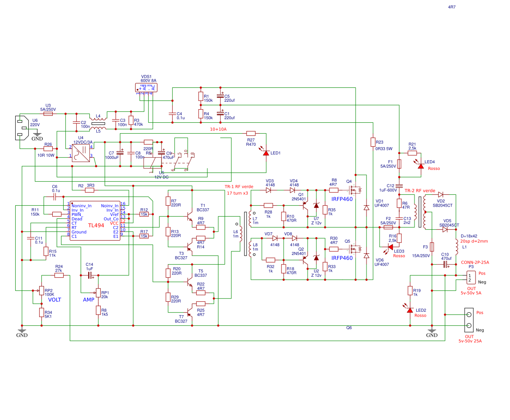Click the "TR-1 RF verde" label
Screen dimensions: 510x420
(239, 186)
